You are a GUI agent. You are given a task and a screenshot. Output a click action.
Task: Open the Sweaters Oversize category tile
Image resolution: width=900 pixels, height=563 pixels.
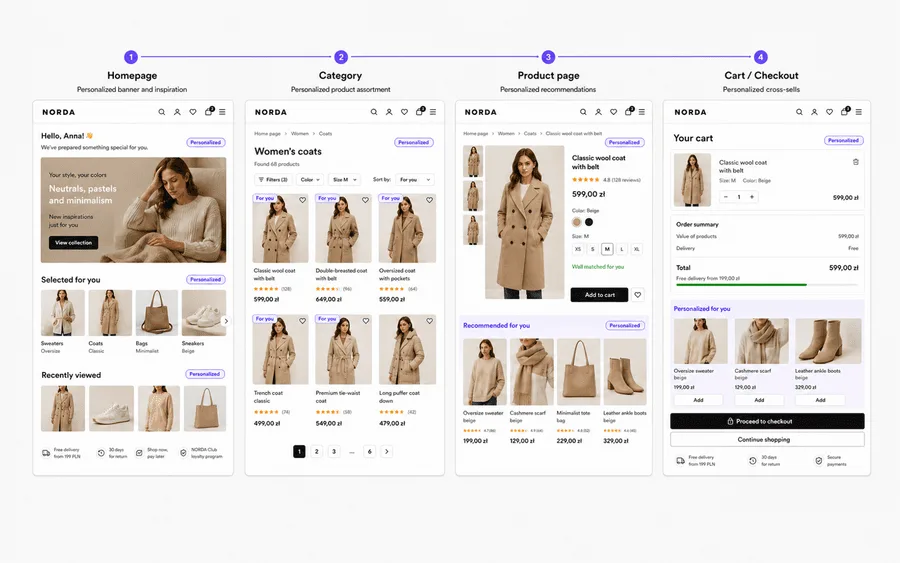coord(63,321)
